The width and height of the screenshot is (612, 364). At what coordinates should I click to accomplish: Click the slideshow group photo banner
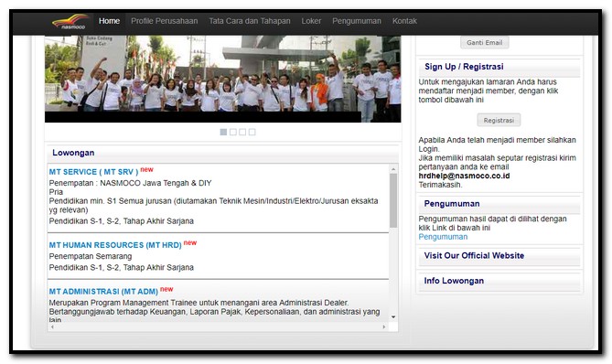point(223,79)
